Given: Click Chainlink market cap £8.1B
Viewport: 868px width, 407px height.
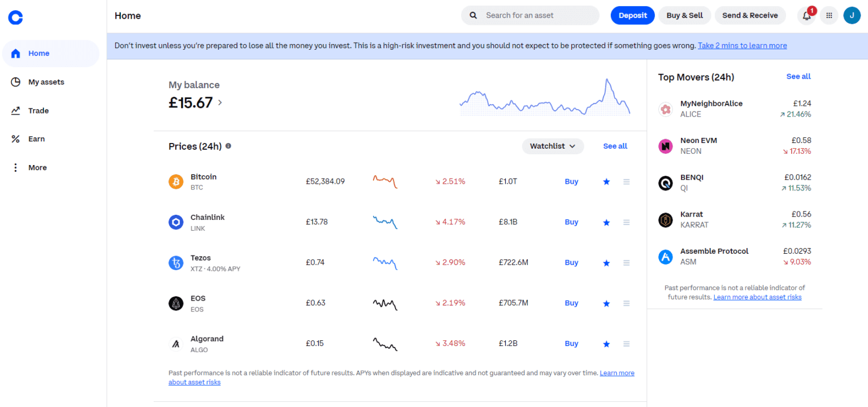Looking at the screenshot, I should coord(507,222).
